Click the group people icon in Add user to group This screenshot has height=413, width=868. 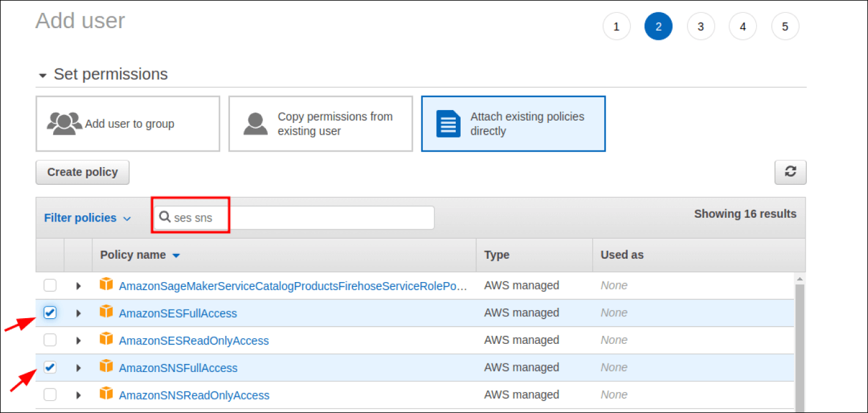[x=64, y=124]
